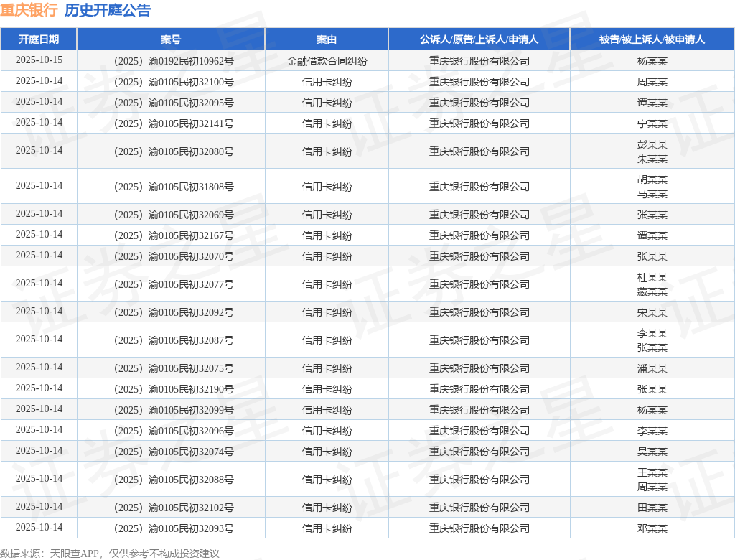Image resolution: width=735 pixels, height=560 pixels.
Task: Click defendant 彭某某
Action: pos(652,144)
